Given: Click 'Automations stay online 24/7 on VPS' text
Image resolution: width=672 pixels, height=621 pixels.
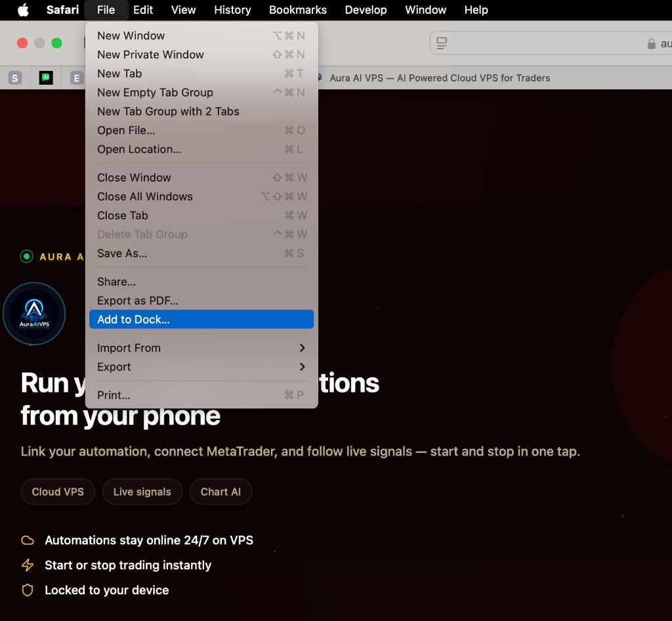Looking at the screenshot, I should tap(149, 540).
